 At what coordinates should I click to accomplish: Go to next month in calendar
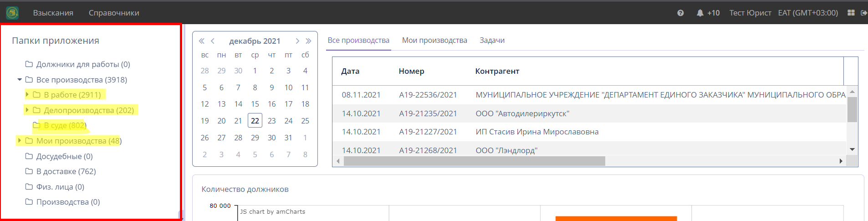point(297,41)
